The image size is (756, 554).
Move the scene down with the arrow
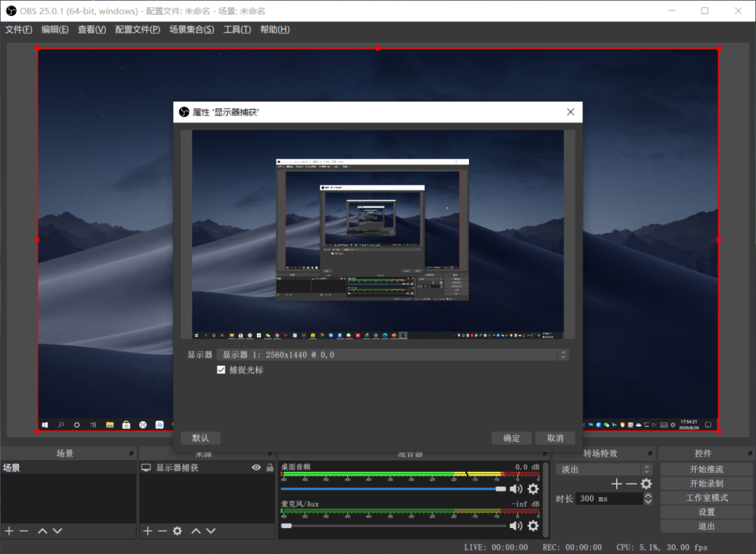pyautogui.click(x=57, y=531)
